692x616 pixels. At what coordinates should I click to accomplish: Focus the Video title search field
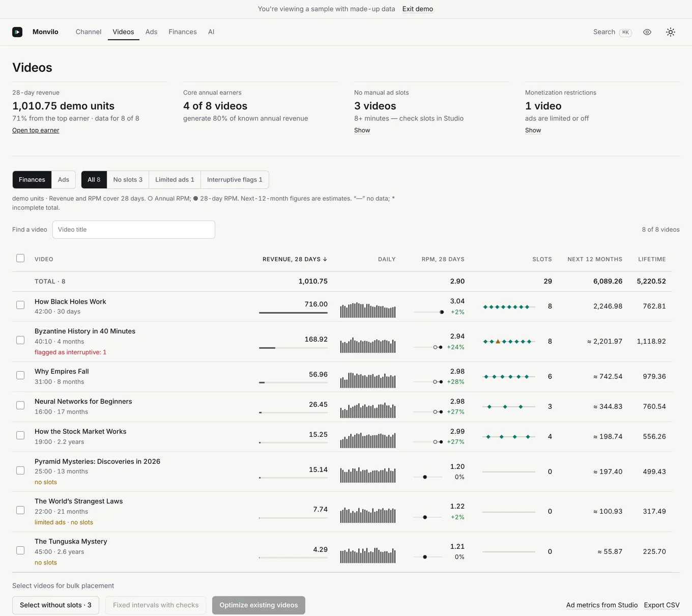pyautogui.click(x=134, y=230)
